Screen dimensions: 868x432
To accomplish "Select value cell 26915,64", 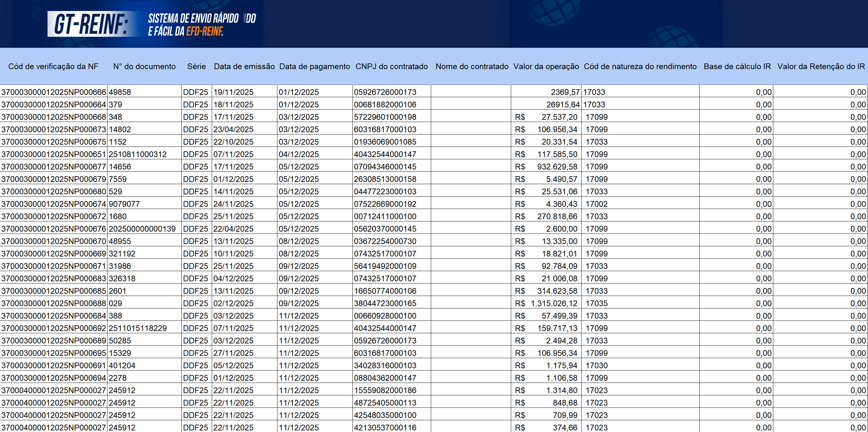I will coord(546,104).
